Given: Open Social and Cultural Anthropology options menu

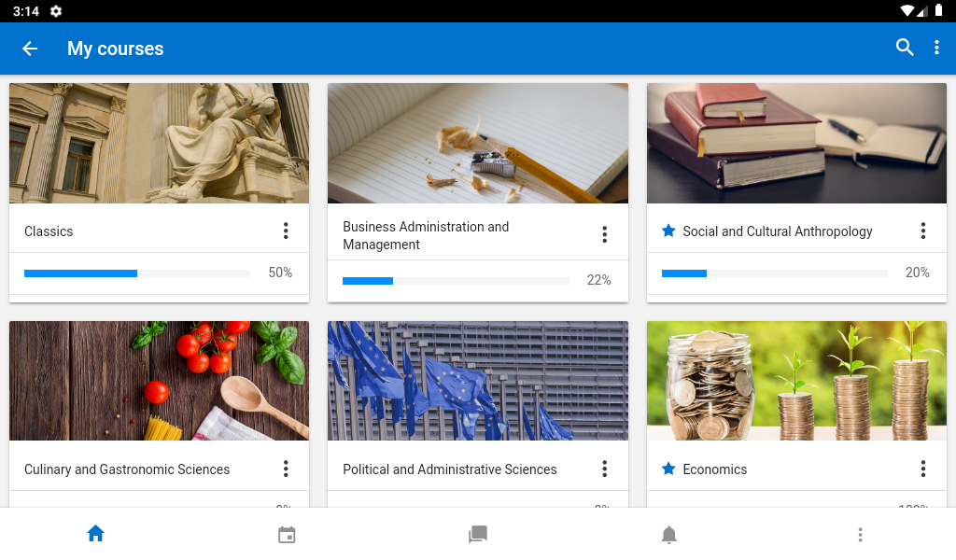Looking at the screenshot, I should coord(923,231).
